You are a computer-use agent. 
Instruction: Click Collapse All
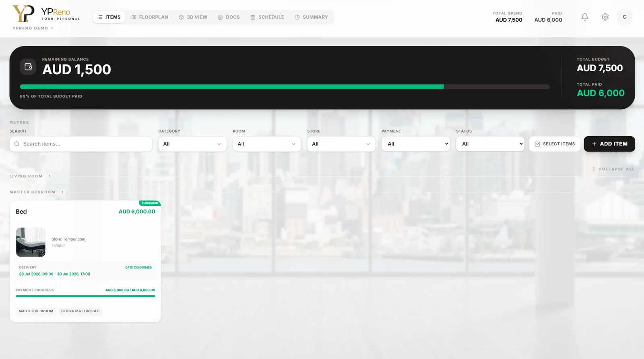613,169
